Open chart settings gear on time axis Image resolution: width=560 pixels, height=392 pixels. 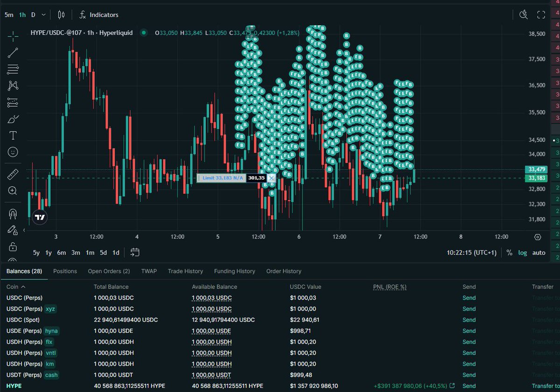point(538,237)
